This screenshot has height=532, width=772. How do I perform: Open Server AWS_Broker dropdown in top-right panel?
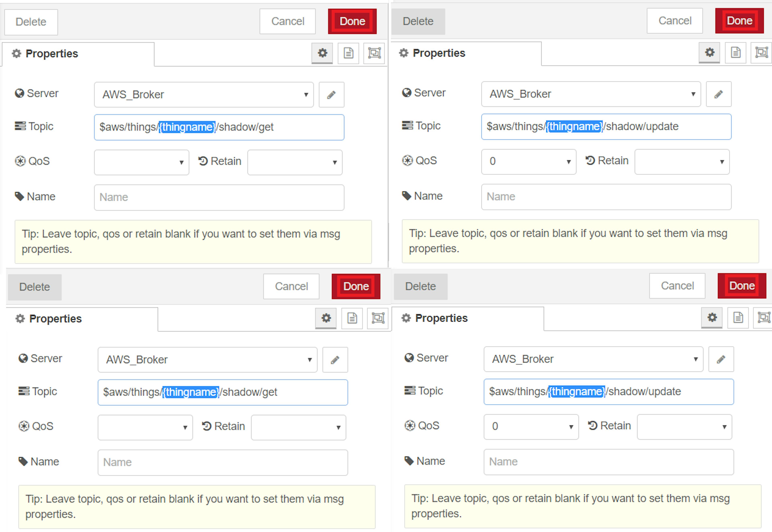[591, 94]
